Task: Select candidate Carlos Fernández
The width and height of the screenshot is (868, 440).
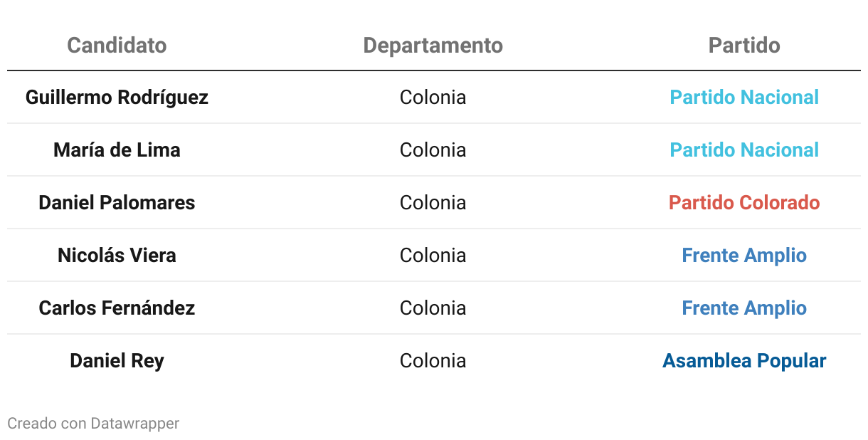Action: pyautogui.click(x=117, y=308)
